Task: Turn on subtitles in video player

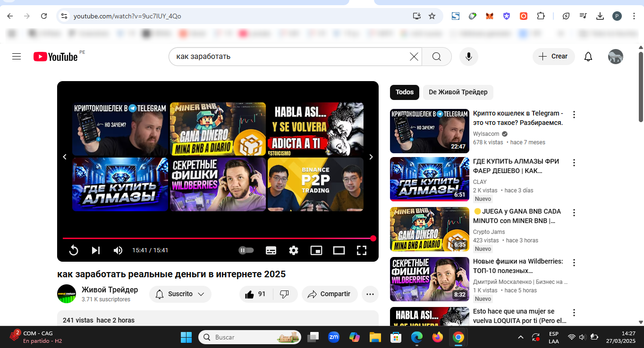Action: [x=271, y=250]
